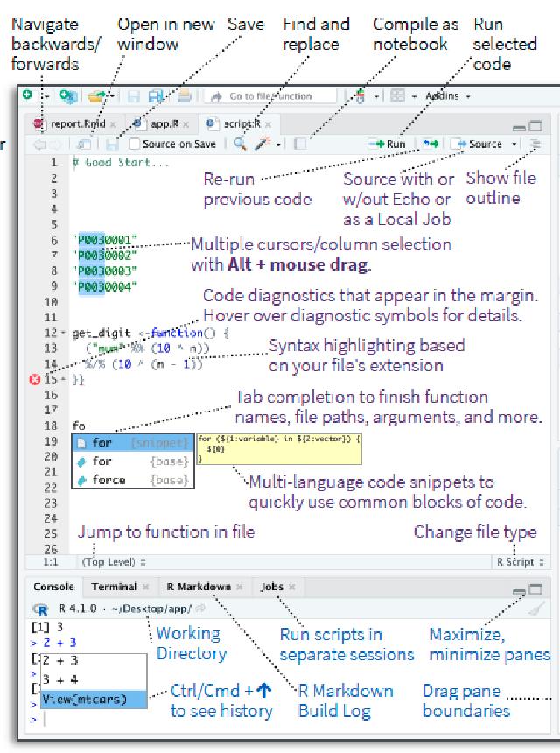
Task: Click the version control Git icon
Action: pos(360,96)
